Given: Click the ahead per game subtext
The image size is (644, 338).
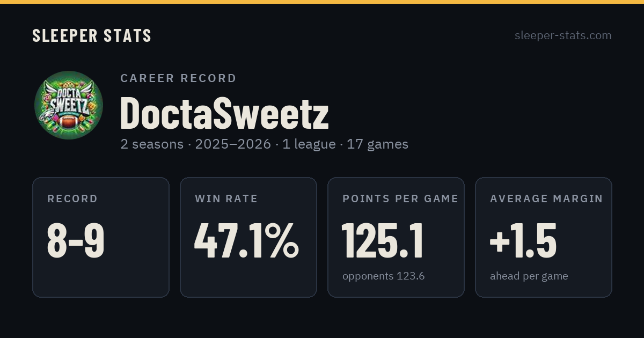Looking at the screenshot, I should tap(529, 276).
